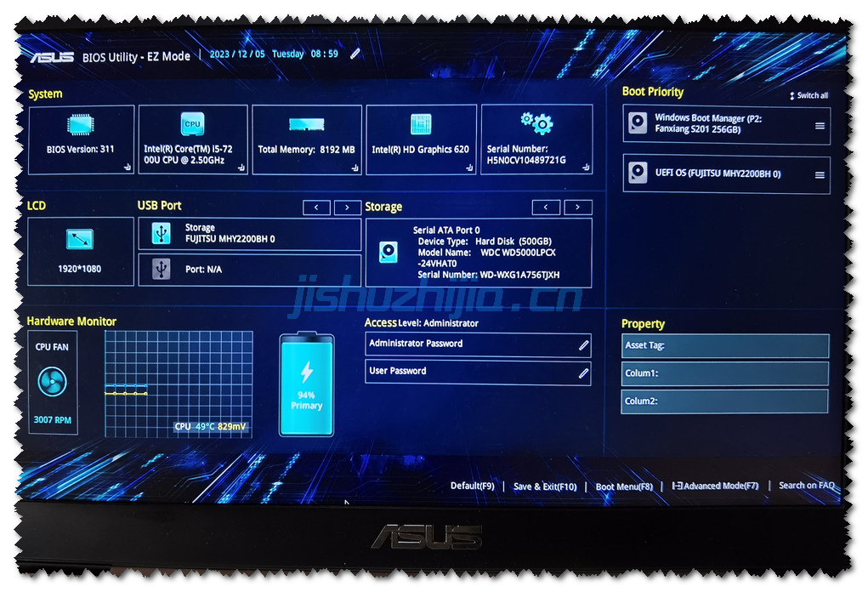
Task: Select User Password field
Action: tap(478, 373)
